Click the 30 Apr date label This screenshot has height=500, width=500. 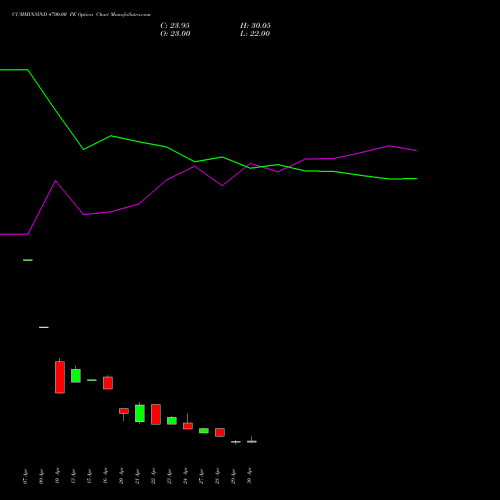tap(249, 477)
